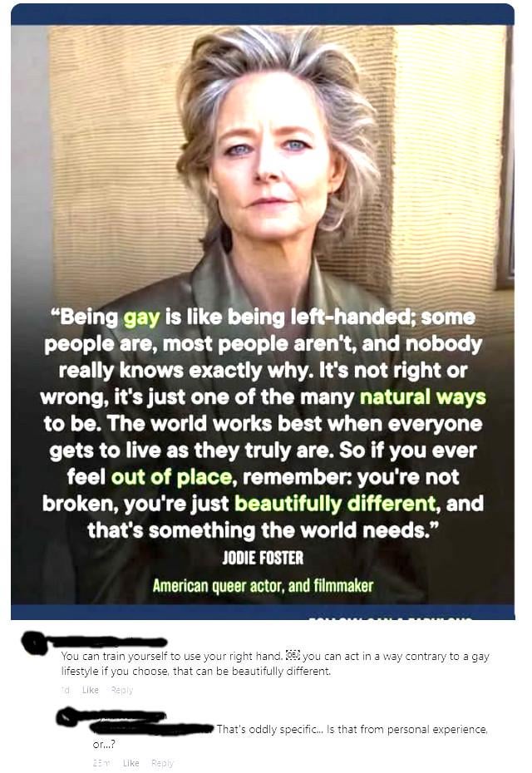Image resolution: width=532 pixels, height=773 pixels.
Task: Click the first commenter's redacted avatar
Action: coord(35,643)
